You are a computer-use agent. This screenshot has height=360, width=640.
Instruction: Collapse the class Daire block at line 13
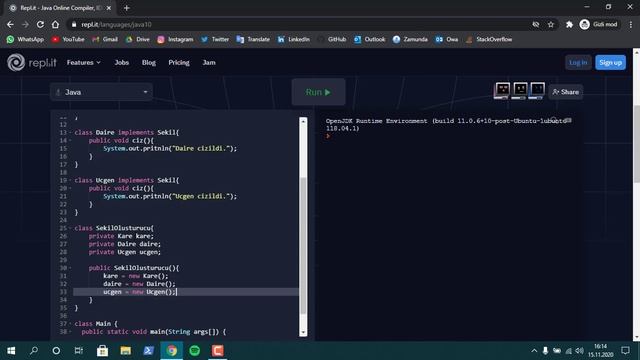pos(70,133)
